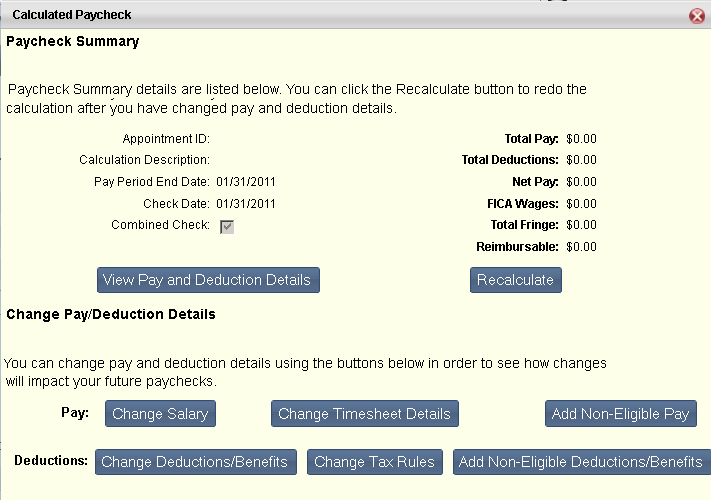711x500 pixels.
Task: Click the FICA Wages amount
Action: tap(581, 204)
